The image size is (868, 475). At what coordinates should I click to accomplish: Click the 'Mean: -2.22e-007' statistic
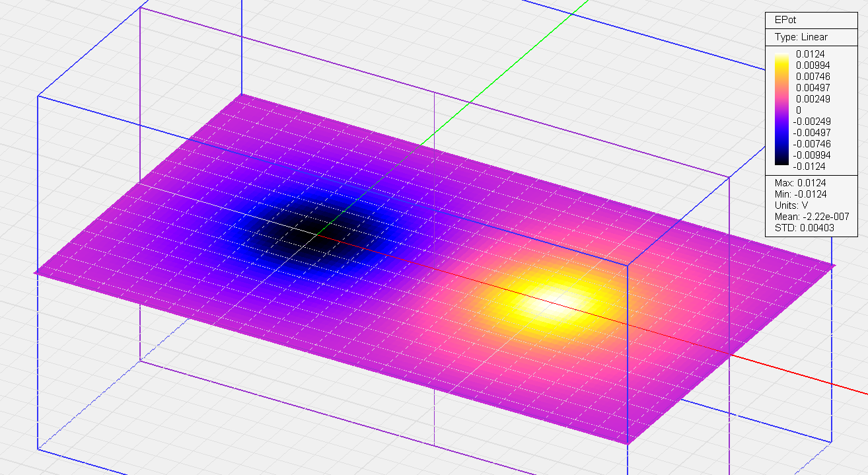click(812, 217)
